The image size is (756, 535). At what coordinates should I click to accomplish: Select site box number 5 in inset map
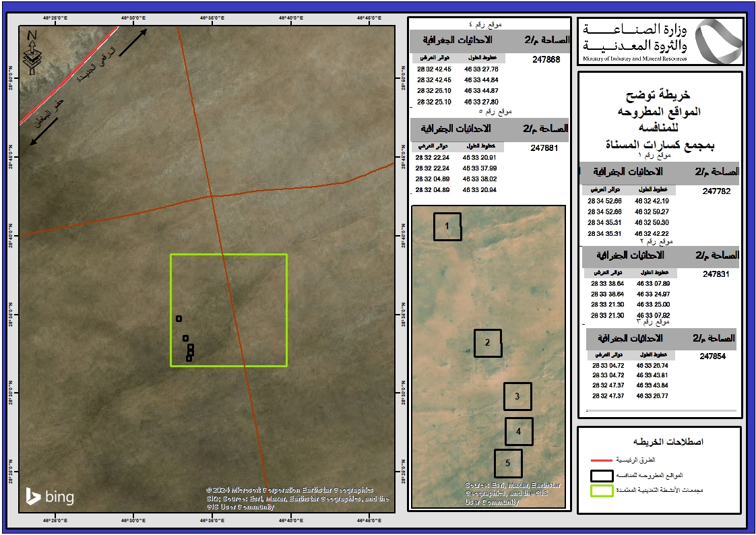click(x=508, y=464)
